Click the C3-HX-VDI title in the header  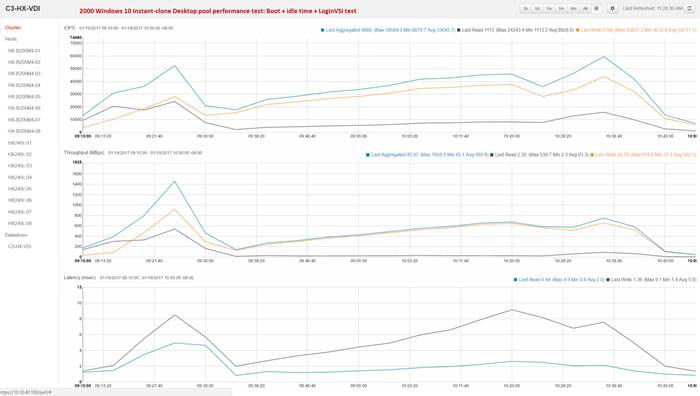(x=23, y=9)
